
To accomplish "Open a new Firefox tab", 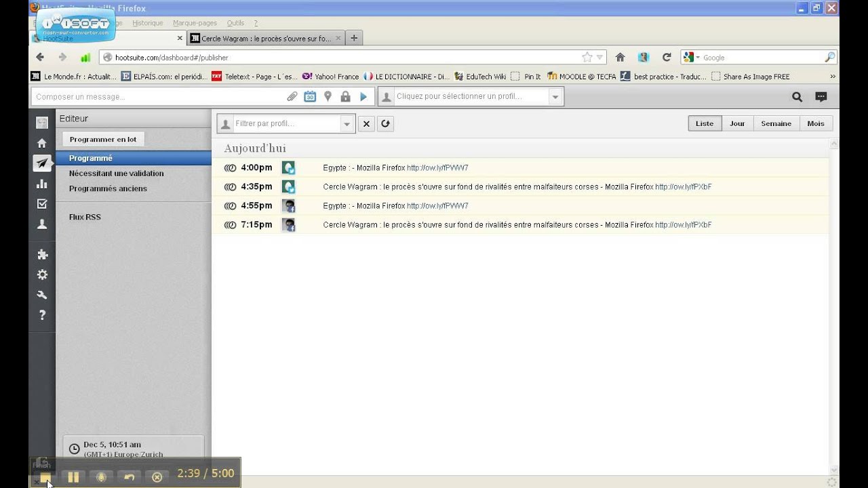I will click(354, 38).
